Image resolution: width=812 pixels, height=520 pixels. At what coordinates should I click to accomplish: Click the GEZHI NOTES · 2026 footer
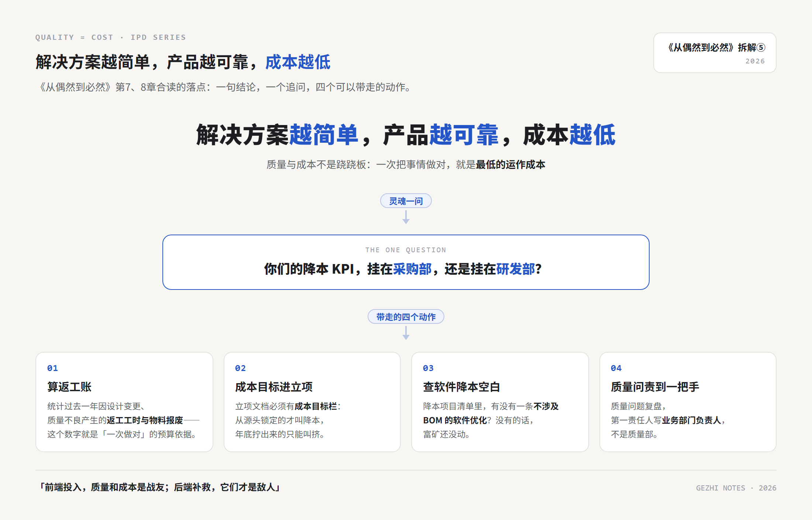click(736, 488)
